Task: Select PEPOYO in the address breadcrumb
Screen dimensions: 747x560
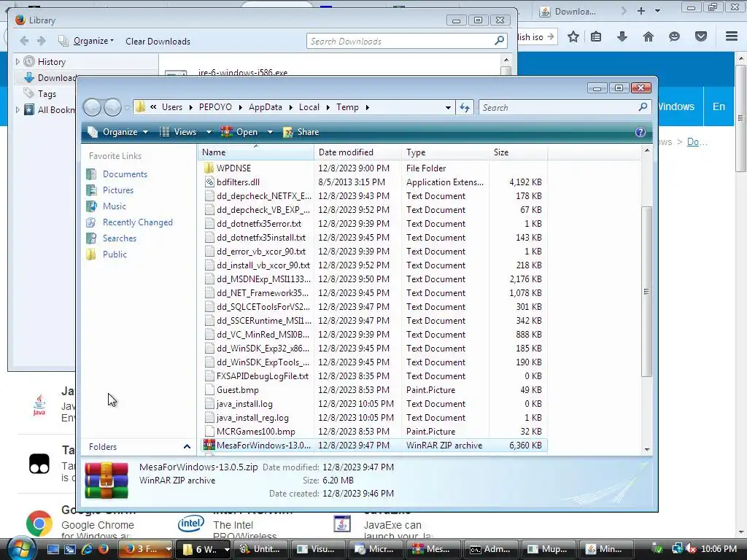Action: 215,107
